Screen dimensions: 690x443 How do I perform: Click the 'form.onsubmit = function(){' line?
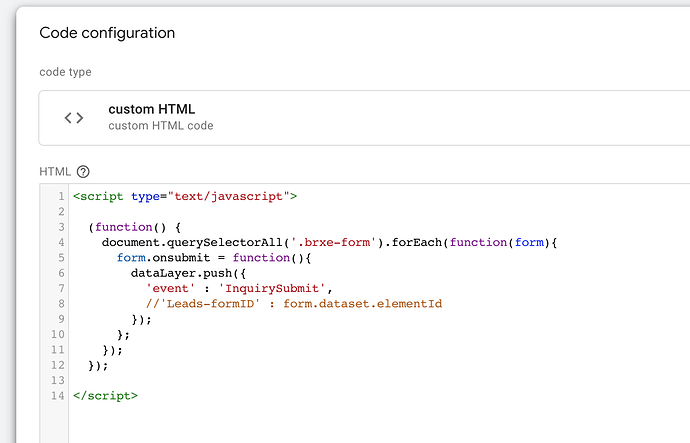214,258
